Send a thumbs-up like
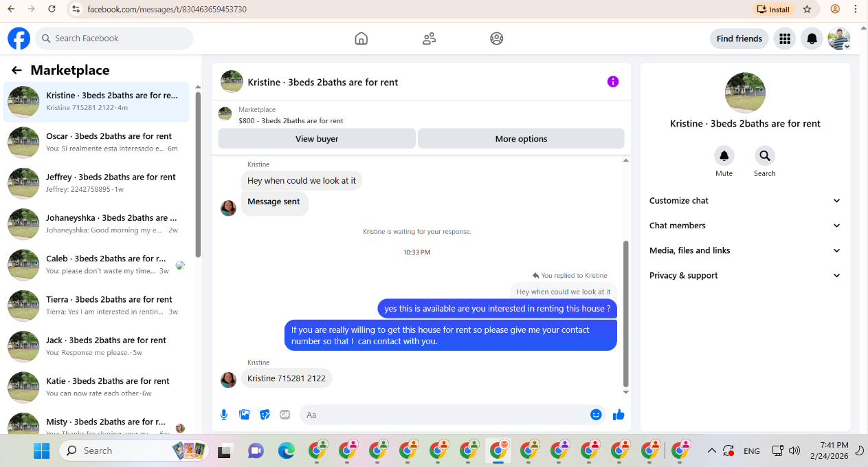The height and width of the screenshot is (467, 868). click(619, 415)
